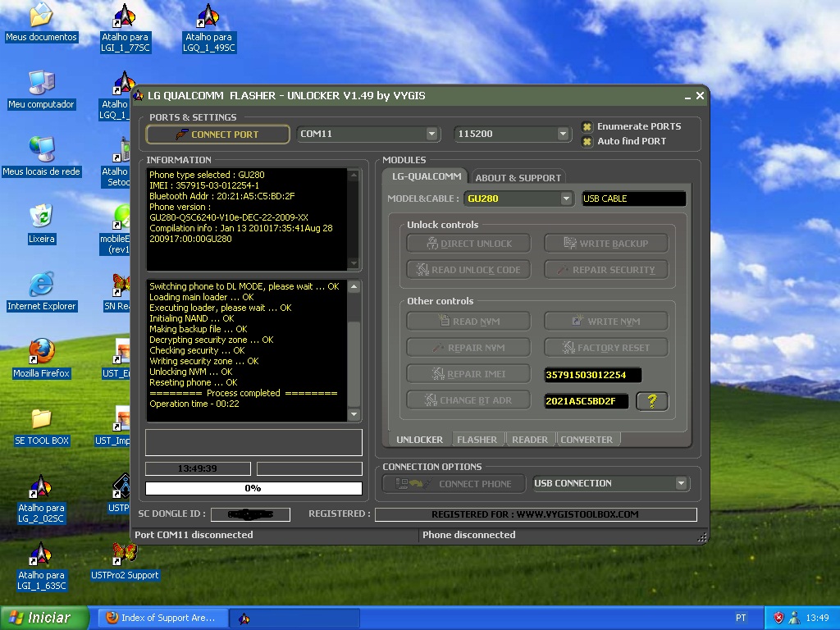The height and width of the screenshot is (630, 840).
Task: Open Atalho para LGQ_1_49SC shortcut
Action: point(208,18)
